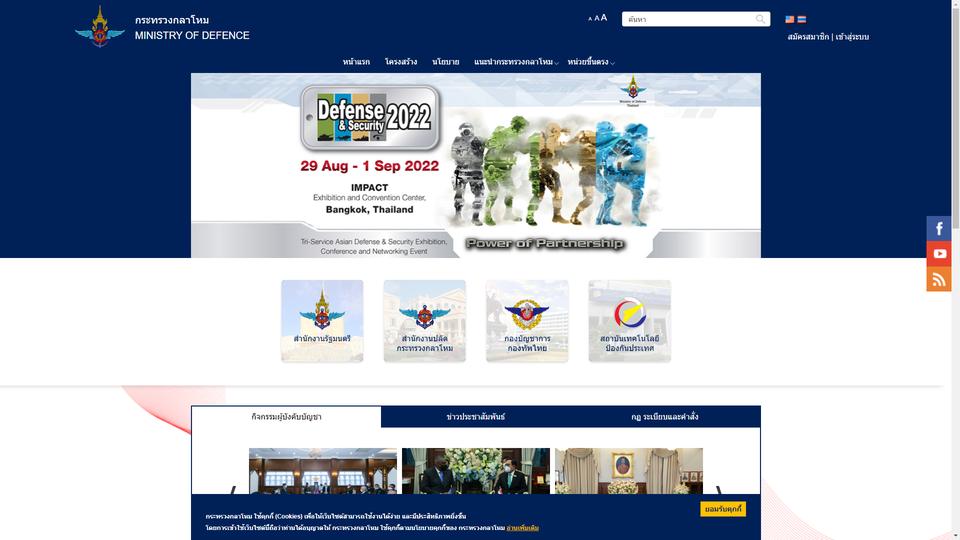The image size is (960, 540).
Task: Click the Ministry of Defence emblem logo
Action: pos(100,27)
